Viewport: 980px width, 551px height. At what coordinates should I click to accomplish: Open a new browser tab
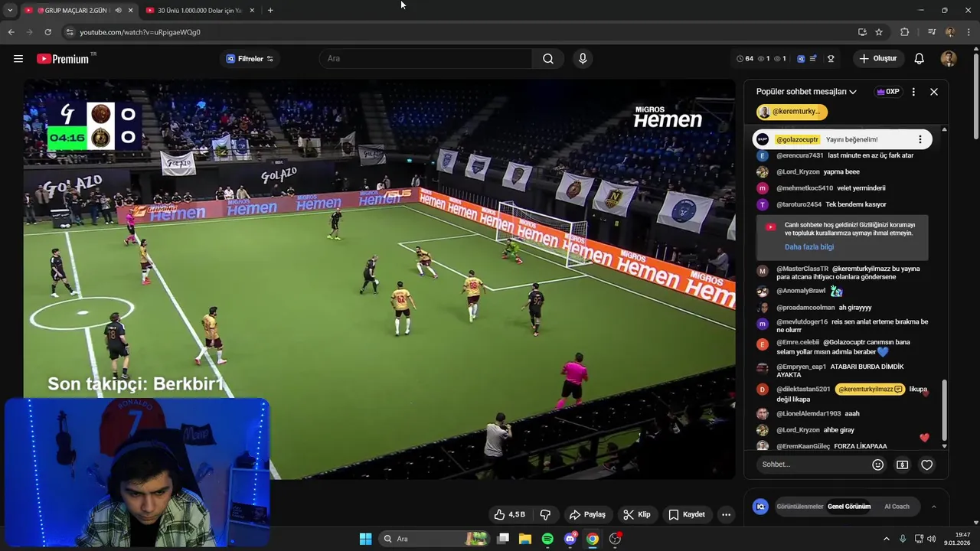tap(270, 11)
